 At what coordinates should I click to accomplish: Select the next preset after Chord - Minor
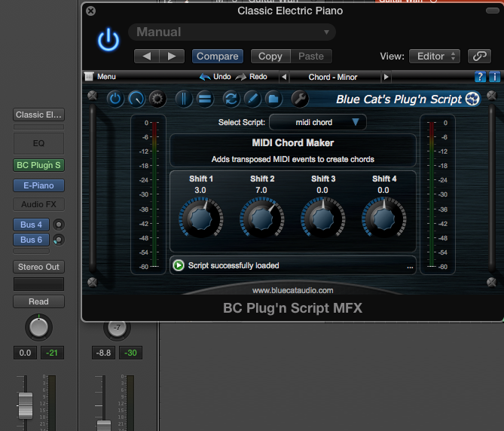(x=386, y=77)
